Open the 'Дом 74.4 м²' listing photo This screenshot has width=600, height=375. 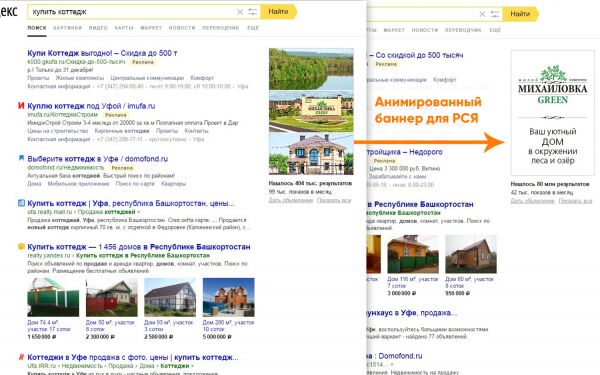coord(53,297)
